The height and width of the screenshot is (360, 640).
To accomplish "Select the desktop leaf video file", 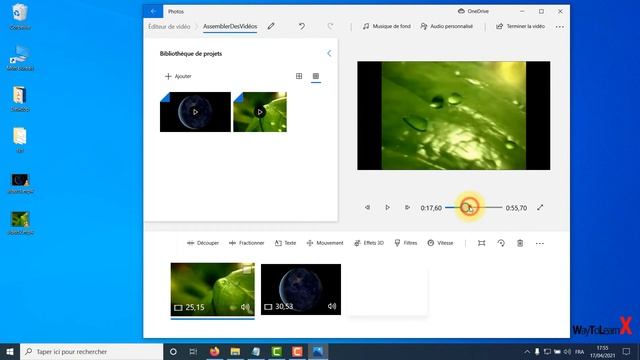I will (20, 222).
